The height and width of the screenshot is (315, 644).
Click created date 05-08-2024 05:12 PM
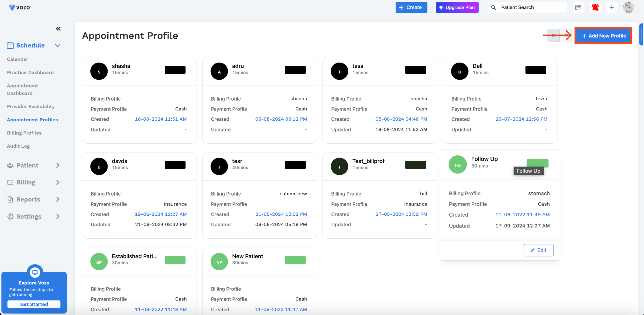[x=281, y=119]
